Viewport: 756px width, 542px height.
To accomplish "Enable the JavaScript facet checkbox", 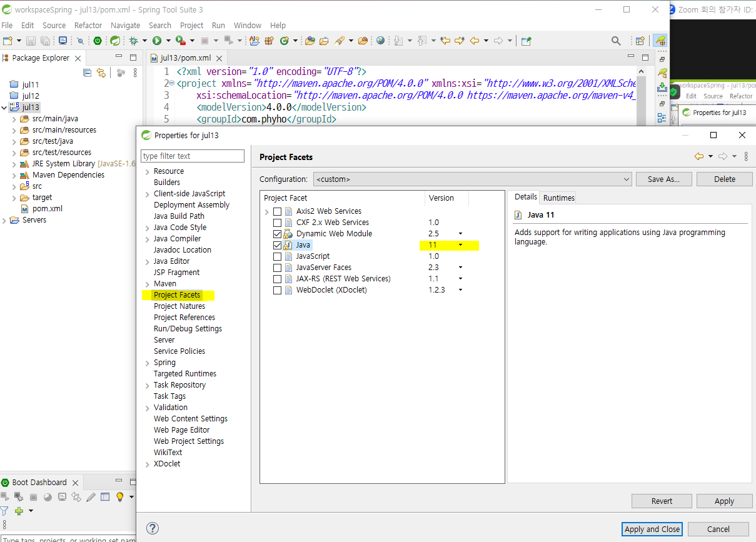I will pyautogui.click(x=277, y=256).
